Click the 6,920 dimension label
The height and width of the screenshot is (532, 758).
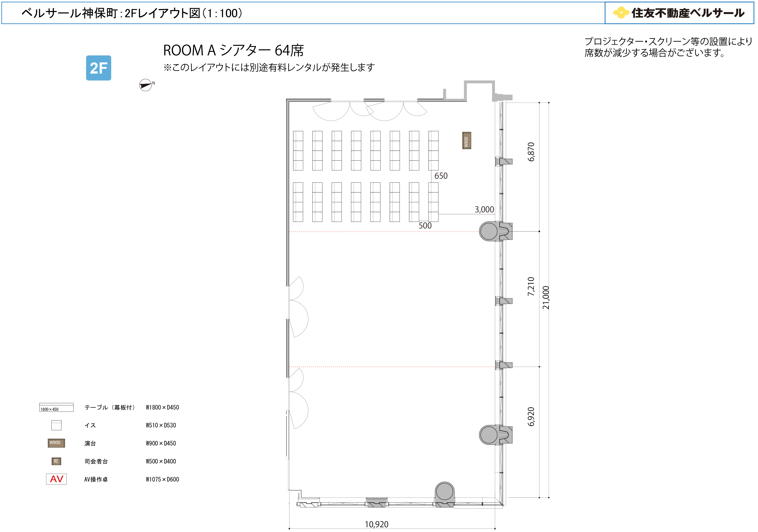tap(531, 416)
